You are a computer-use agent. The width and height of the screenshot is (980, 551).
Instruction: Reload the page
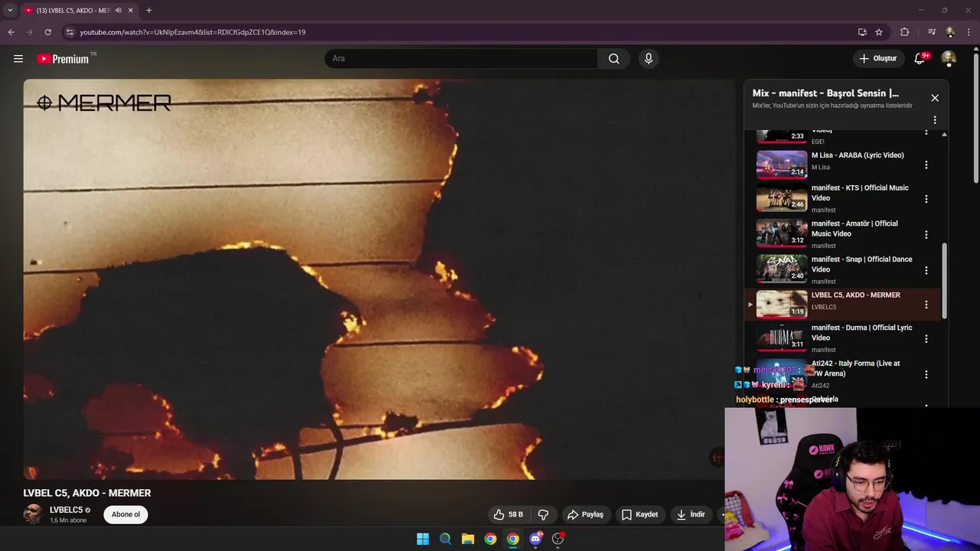click(47, 32)
